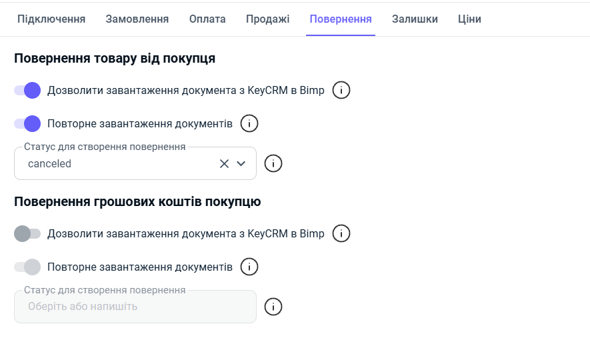This screenshot has height=364, width=590.
Task: Enable money refund document upload from KeyCRM
Action: coord(27,233)
